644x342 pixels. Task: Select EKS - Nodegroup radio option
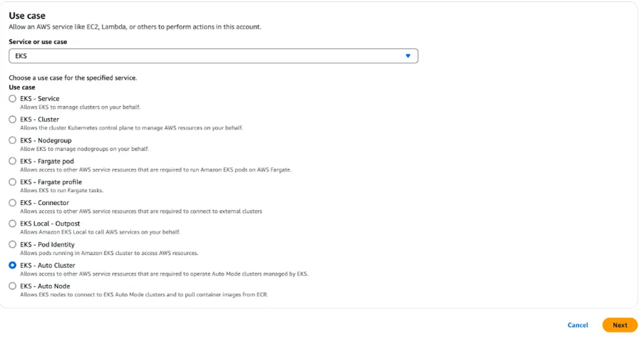(x=12, y=140)
